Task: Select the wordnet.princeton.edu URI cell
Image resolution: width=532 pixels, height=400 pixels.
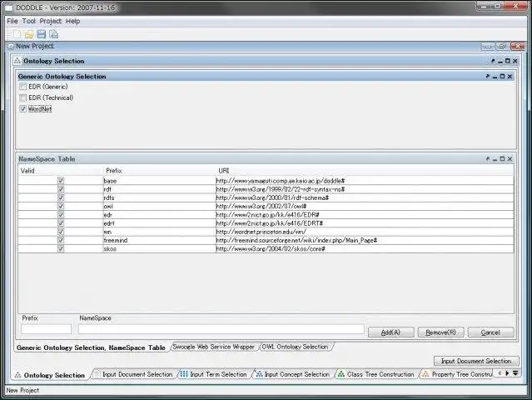Action: click(365, 232)
